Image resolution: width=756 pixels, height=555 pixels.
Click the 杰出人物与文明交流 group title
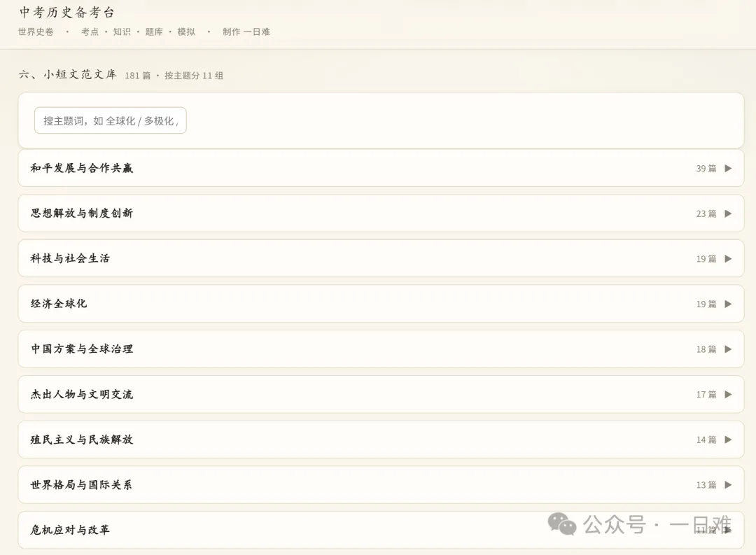81,394
